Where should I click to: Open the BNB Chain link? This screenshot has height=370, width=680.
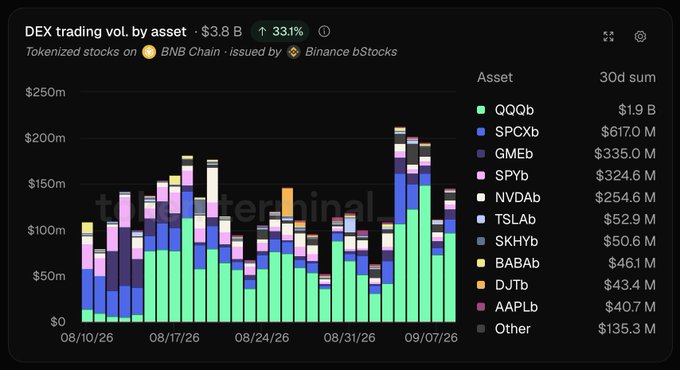(x=190, y=52)
